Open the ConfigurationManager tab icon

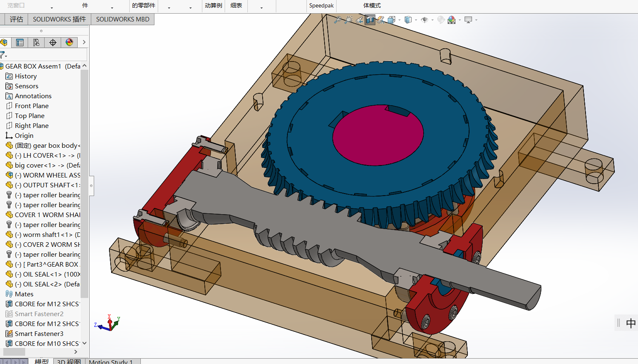[x=36, y=43]
